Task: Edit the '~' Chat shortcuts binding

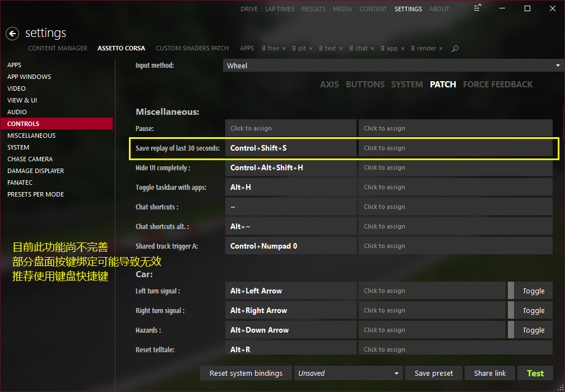Action: point(291,207)
